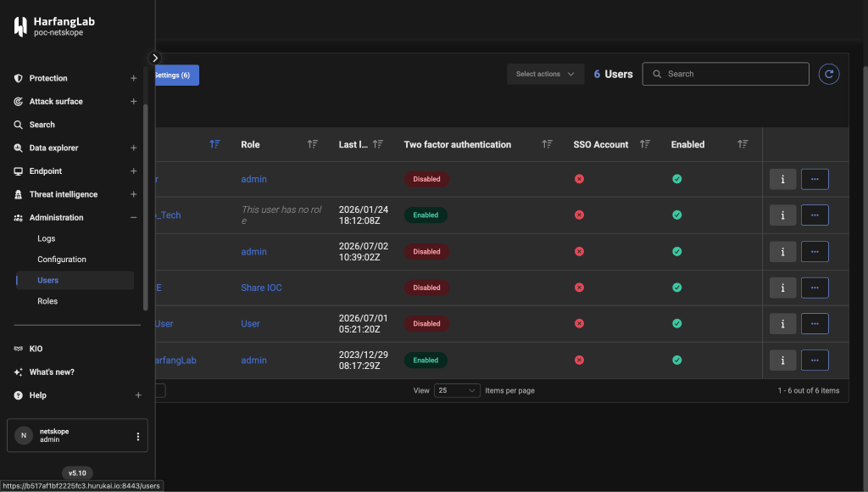Open the Select actions dropdown
The height and width of the screenshot is (492, 868).
[545, 75]
